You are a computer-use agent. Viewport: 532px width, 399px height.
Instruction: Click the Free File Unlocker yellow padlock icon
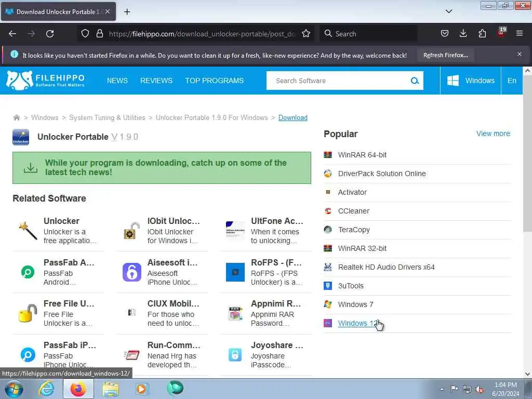pos(28,313)
